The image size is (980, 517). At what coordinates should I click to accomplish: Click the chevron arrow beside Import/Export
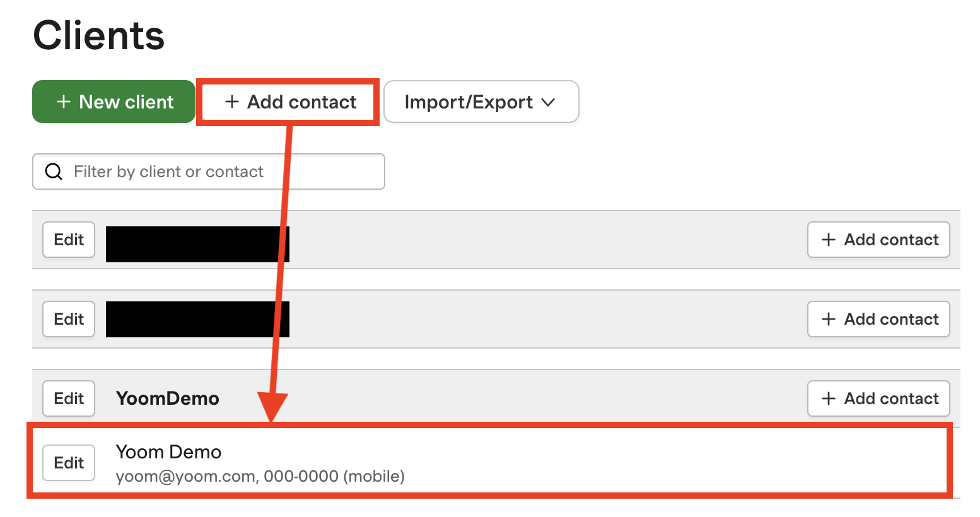[548, 102]
